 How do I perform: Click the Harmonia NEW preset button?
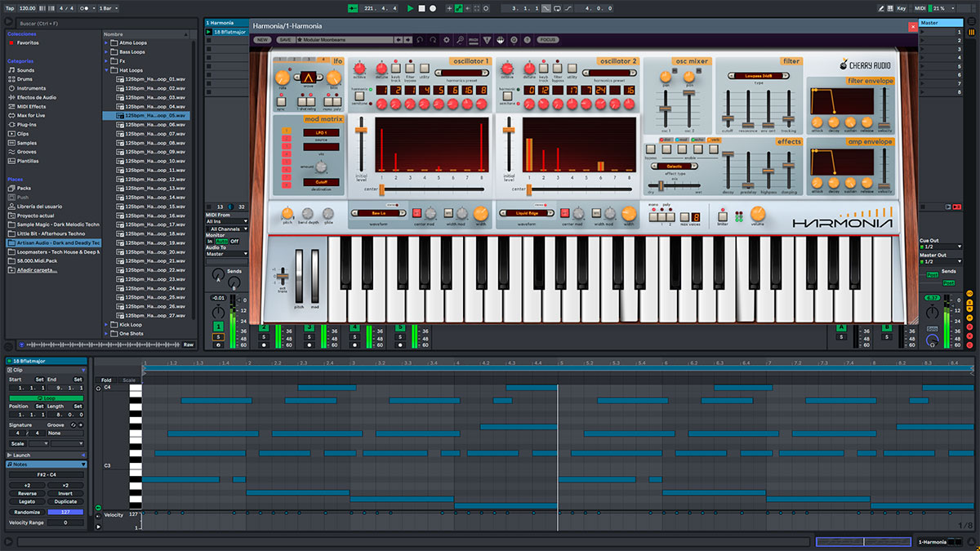pyautogui.click(x=262, y=39)
